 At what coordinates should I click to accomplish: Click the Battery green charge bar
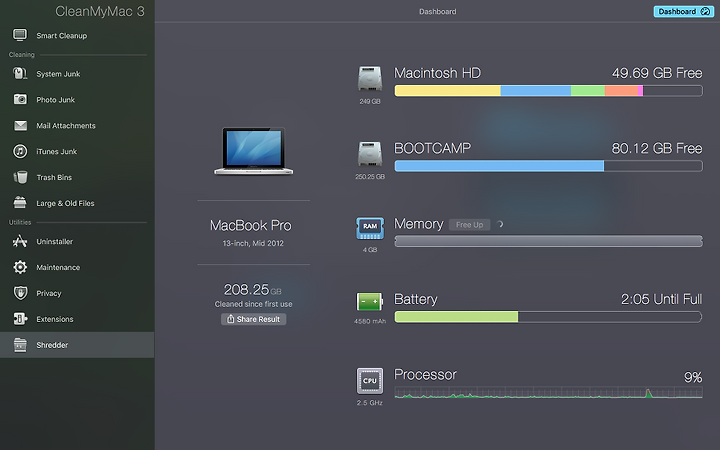click(456, 316)
